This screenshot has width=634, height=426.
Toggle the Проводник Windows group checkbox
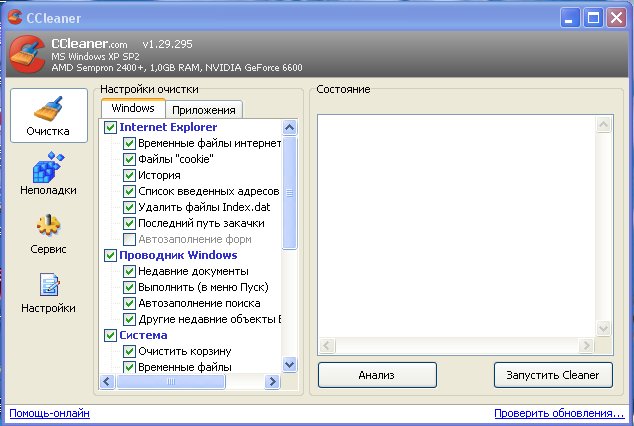[110, 255]
